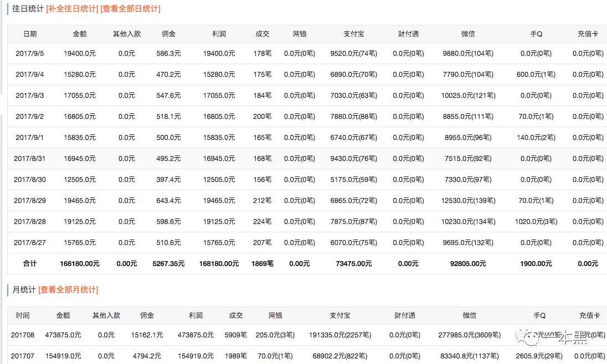This screenshot has width=607, height=364.
Task: Click the total commission 5267.35元
Action: (x=168, y=264)
